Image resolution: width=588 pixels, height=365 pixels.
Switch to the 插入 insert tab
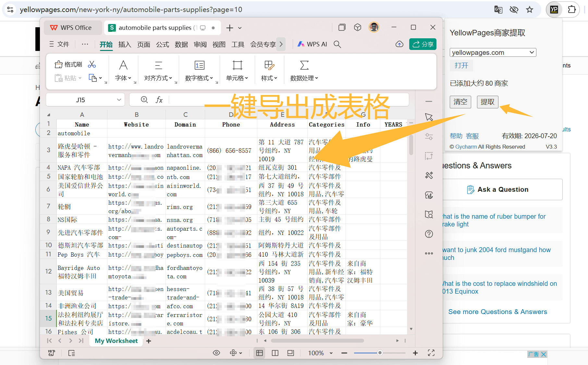pos(125,44)
